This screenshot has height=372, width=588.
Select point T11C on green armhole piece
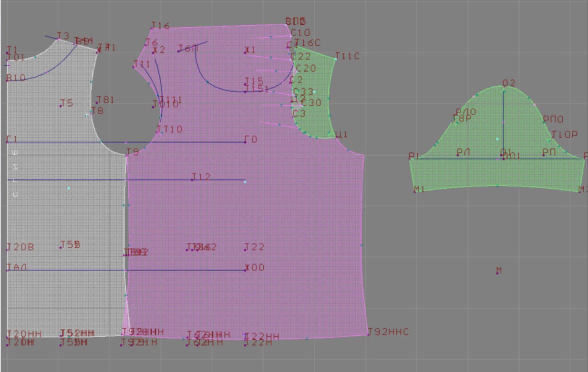[336, 59]
